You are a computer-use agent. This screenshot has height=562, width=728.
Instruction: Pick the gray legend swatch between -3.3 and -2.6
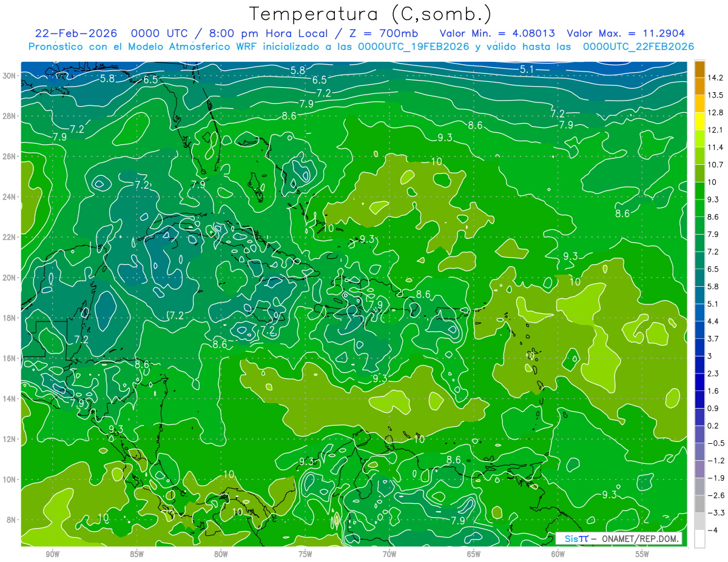coord(699,504)
